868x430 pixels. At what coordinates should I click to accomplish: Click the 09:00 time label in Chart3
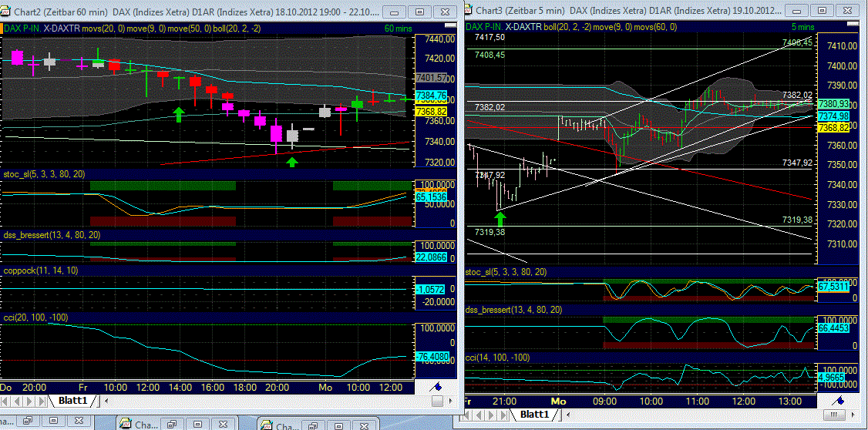click(x=604, y=400)
